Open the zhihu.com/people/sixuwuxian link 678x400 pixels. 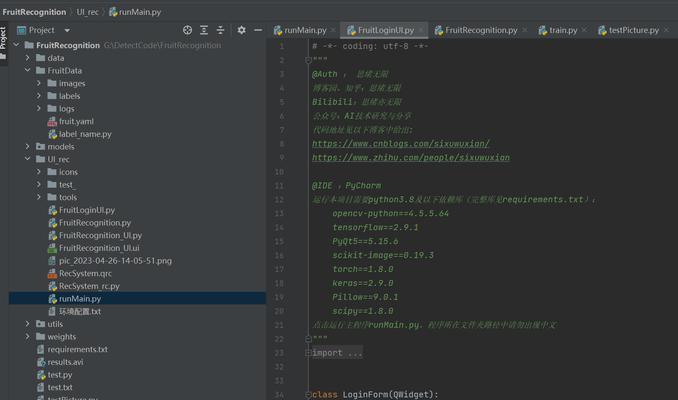pyautogui.click(x=411, y=157)
